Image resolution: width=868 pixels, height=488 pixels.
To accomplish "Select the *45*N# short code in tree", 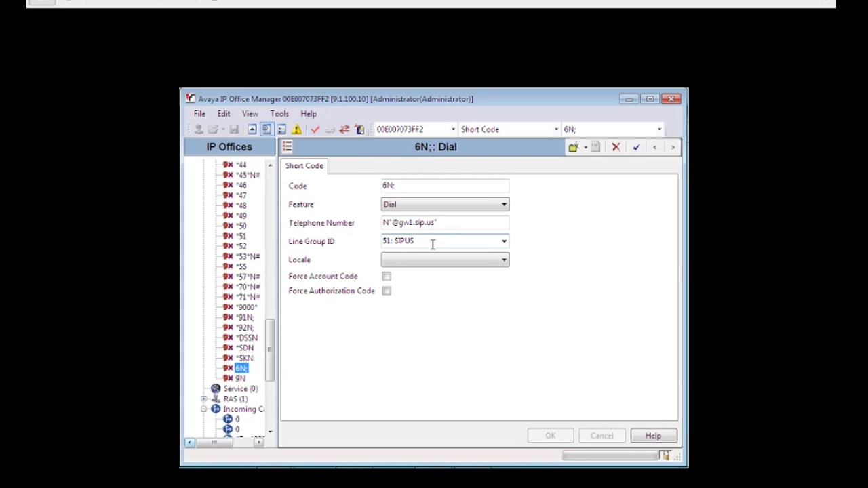I will (x=248, y=175).
